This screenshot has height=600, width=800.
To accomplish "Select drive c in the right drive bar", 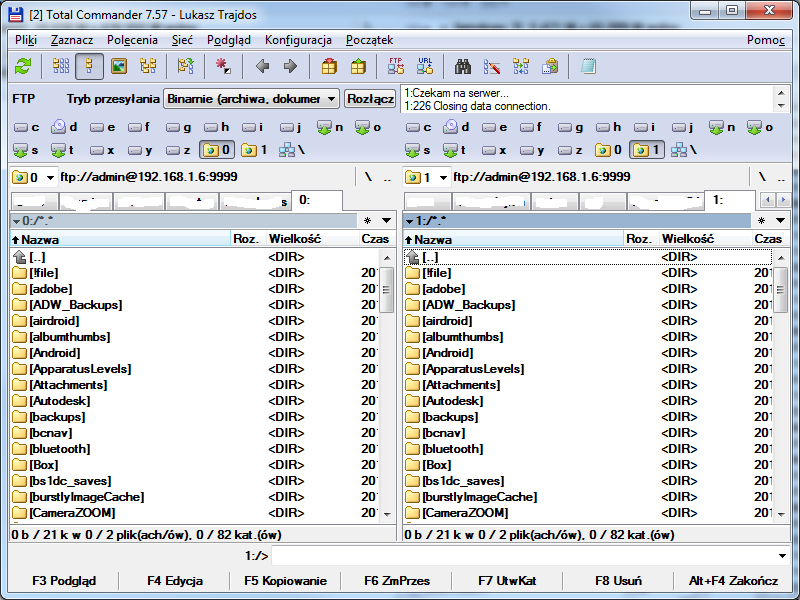I will click(x=419, y=127).
